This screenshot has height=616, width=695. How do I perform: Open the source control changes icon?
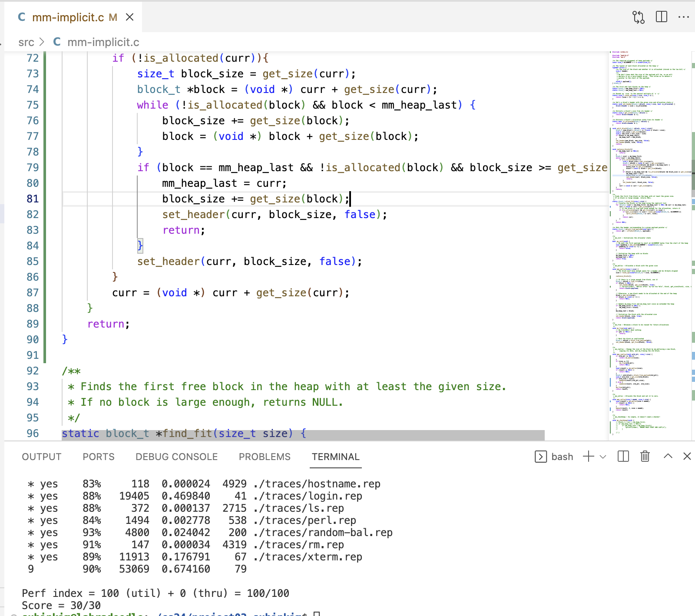pyautogui.click(x=638, y=17)
